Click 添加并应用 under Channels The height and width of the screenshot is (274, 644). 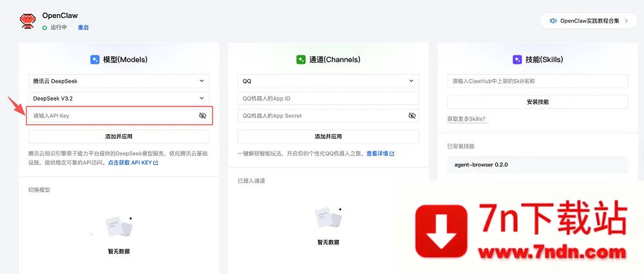[x=328, y=136]
